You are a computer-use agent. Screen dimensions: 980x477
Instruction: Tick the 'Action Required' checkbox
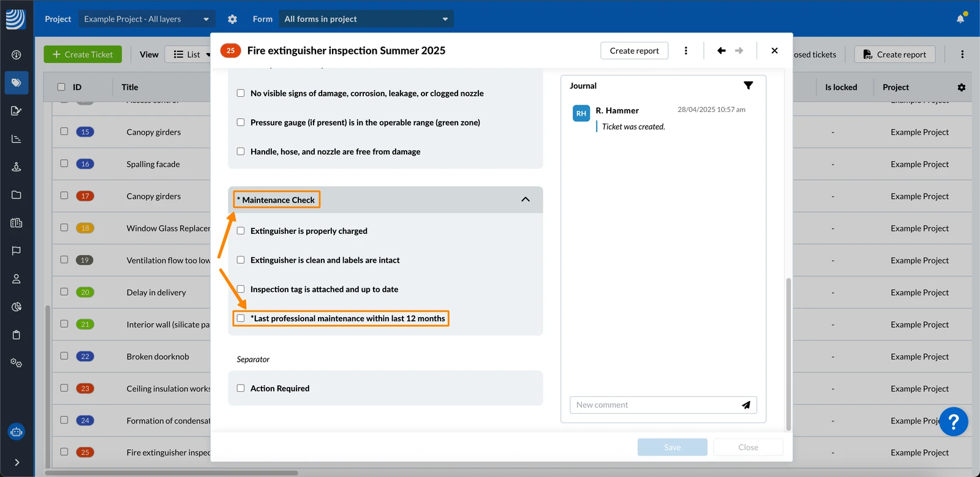(x=241, y=388)
